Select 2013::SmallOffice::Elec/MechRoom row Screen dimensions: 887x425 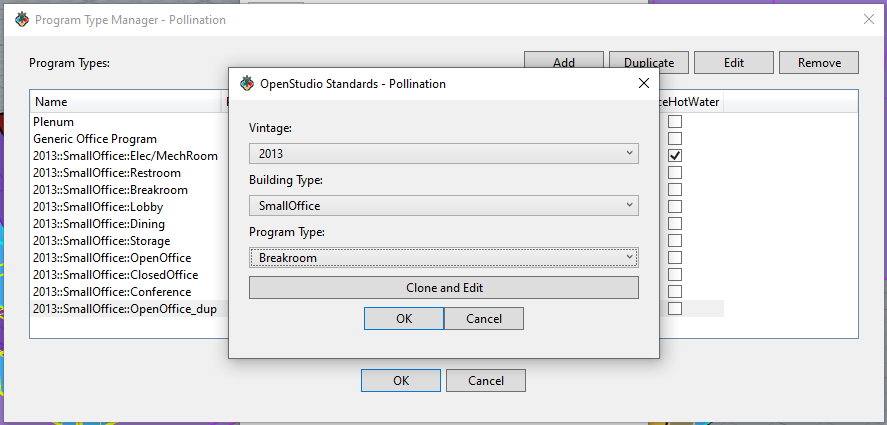click(x=125, y=156)
